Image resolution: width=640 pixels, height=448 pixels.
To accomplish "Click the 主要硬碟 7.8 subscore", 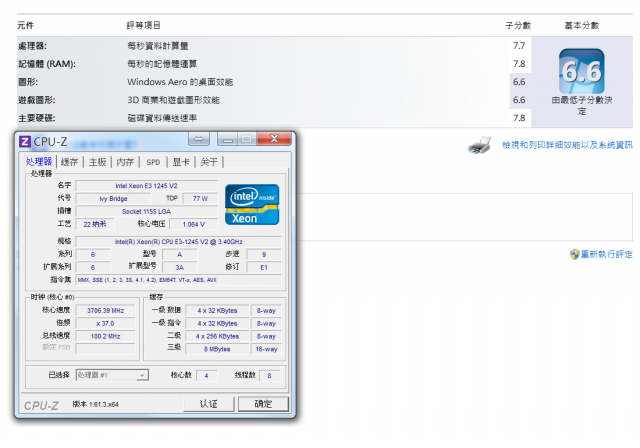I will tap(519, 118).
